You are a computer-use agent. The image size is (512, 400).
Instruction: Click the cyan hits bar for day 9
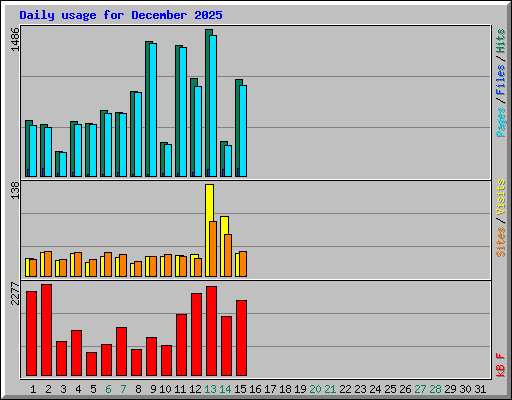point(153,110)
